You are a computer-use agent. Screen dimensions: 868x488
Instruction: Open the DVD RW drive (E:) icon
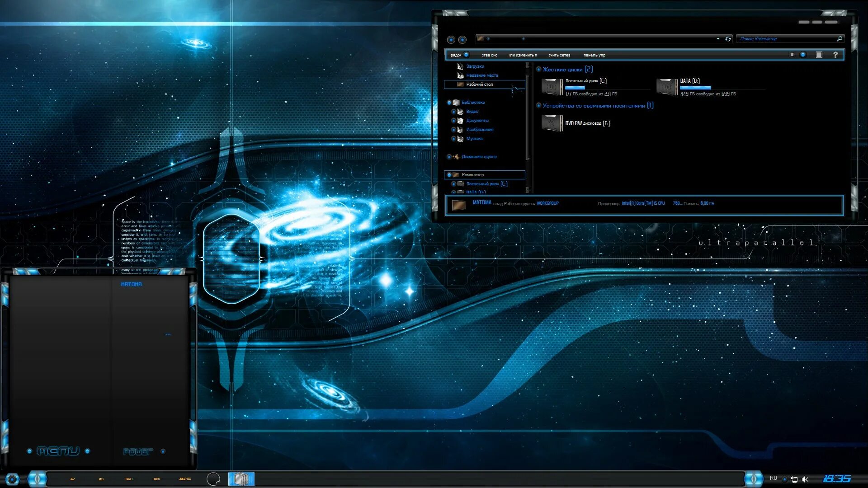[552, 123]
